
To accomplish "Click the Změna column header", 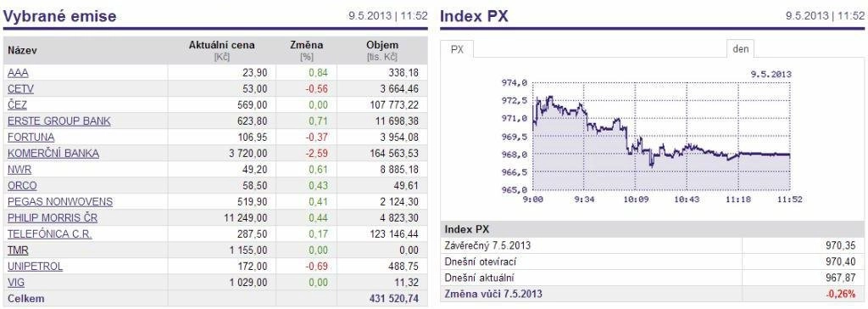I will point(306,50).
